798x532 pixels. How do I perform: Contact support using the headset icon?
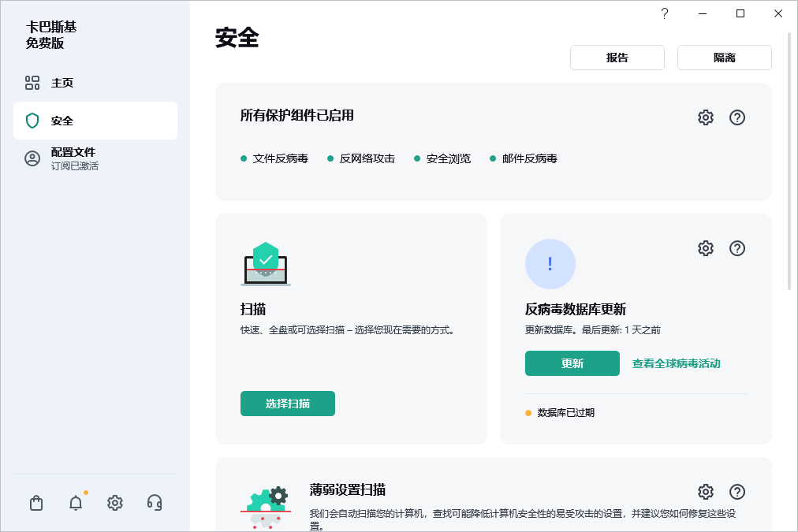coord(155,502)
